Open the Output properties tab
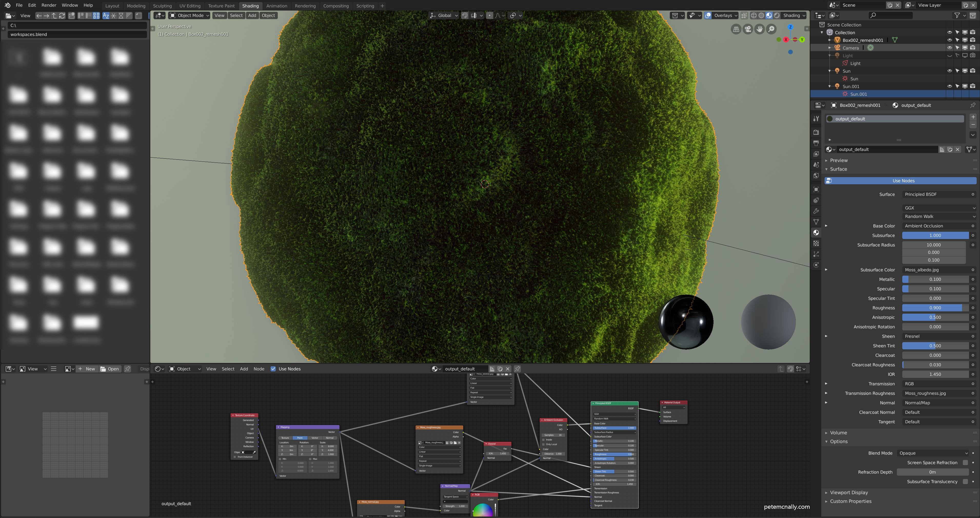The image size is (980, 518). point(816,143)
